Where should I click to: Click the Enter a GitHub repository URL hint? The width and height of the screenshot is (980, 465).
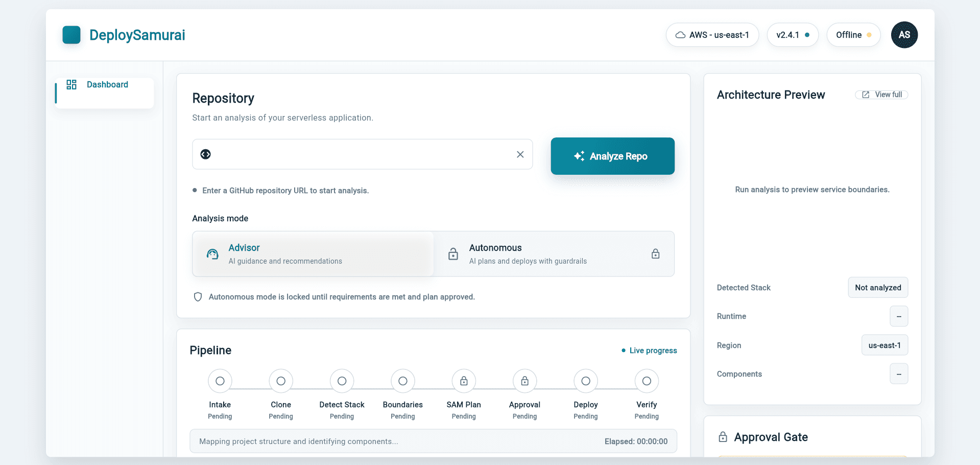point(285,191)
